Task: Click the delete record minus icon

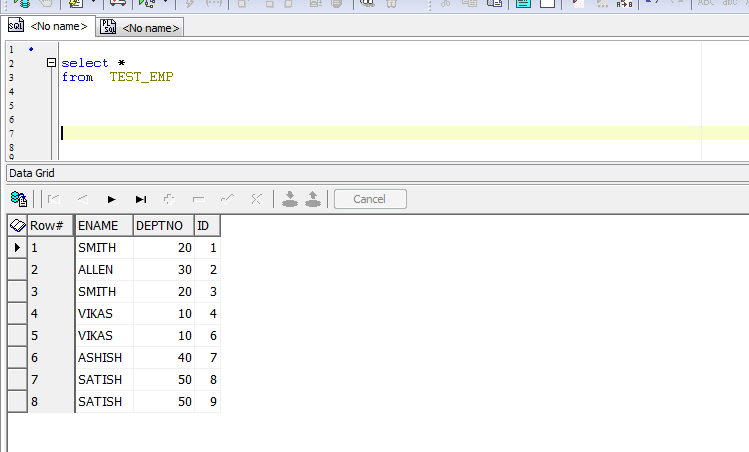Action: (x=198, y=199)
